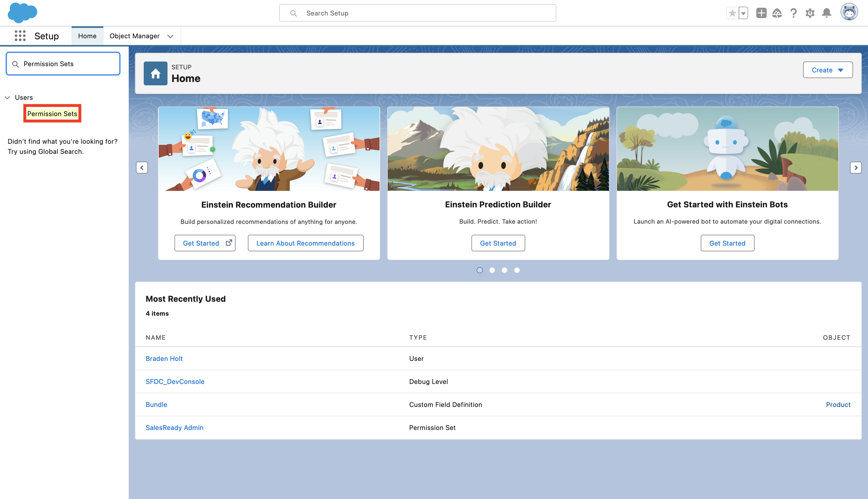Open Permission Sets in sidebar
Viewport: 868px width, 499px height.
point(52,114)
